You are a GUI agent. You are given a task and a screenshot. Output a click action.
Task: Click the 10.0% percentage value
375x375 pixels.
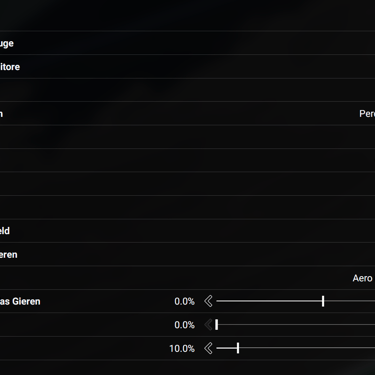[182, 348]
